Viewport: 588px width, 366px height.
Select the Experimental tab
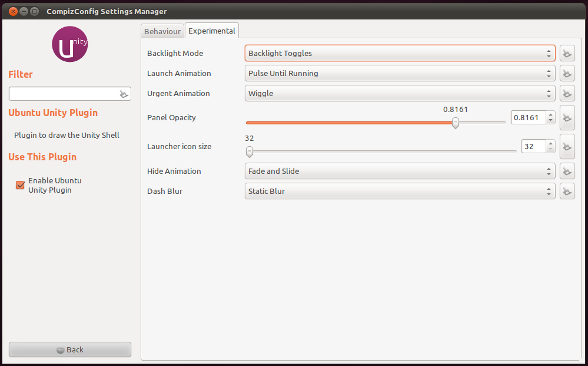[x=212, y=31]
